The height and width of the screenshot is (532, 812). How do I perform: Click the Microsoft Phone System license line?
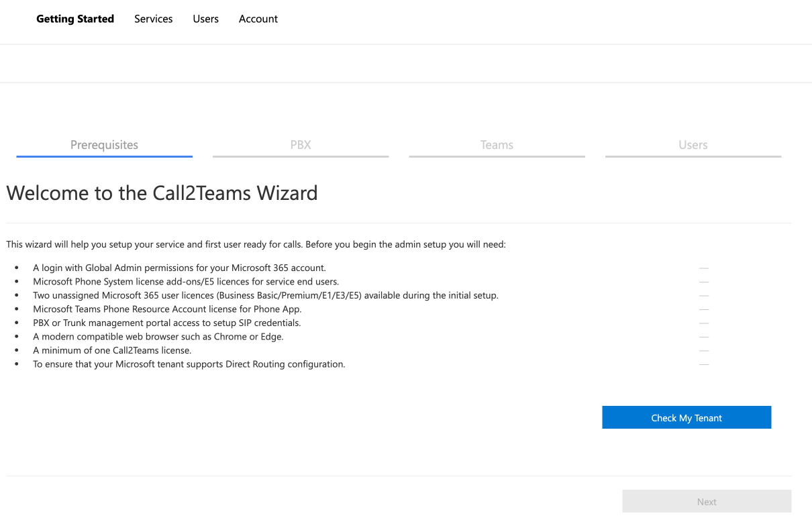(186, 282)
